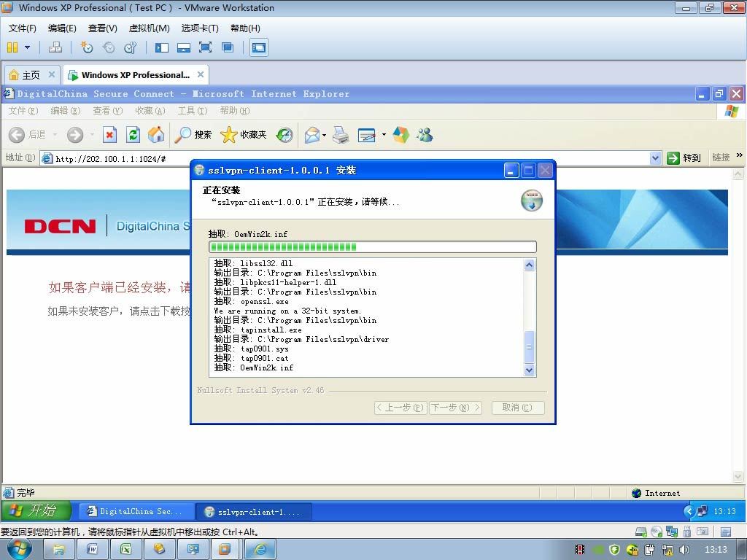Screen dimensions: 747x560
Task: Toggle VMware library sidebar view icon
Action: pyautogui.click(x=162, y=47)
